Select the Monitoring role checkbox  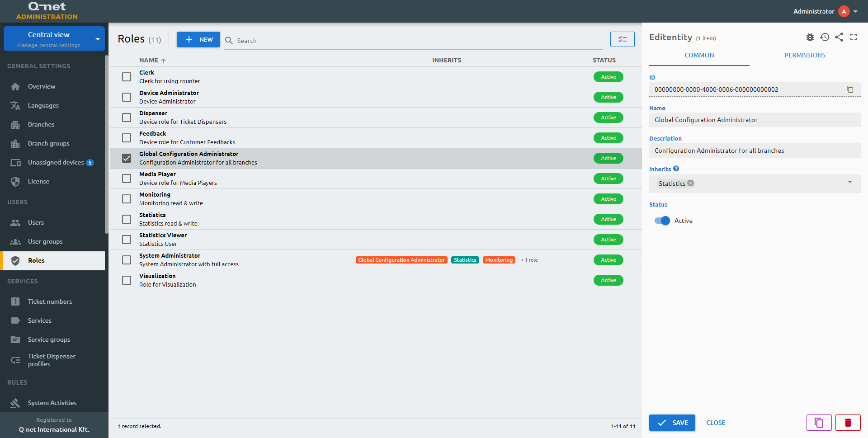[127, 199]
